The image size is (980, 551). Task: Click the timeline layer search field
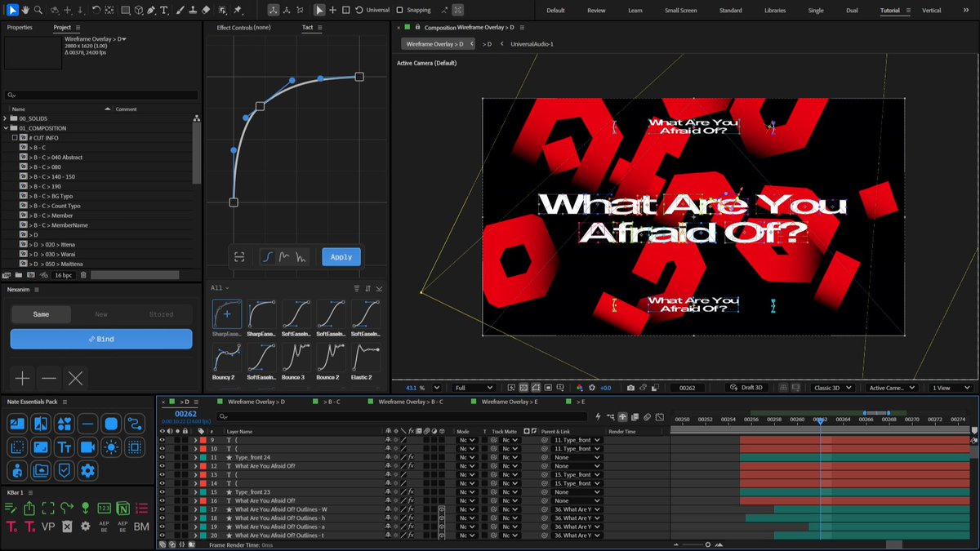[400, 416]
